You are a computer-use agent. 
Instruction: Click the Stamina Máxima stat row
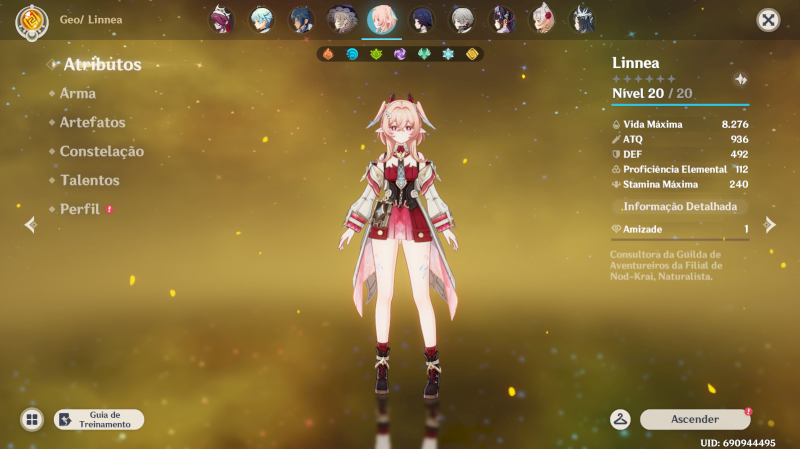pyautogui.click(x=680, y=184)
